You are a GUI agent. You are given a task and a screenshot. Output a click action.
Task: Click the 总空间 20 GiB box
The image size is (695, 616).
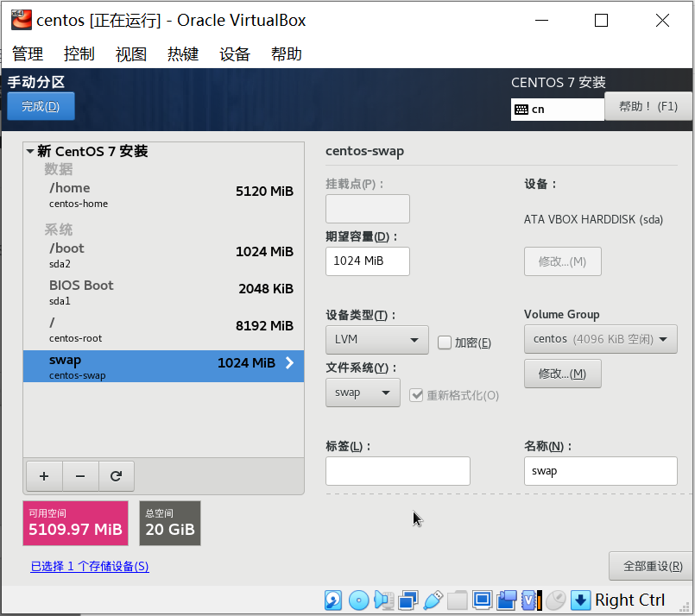point(170,523)
